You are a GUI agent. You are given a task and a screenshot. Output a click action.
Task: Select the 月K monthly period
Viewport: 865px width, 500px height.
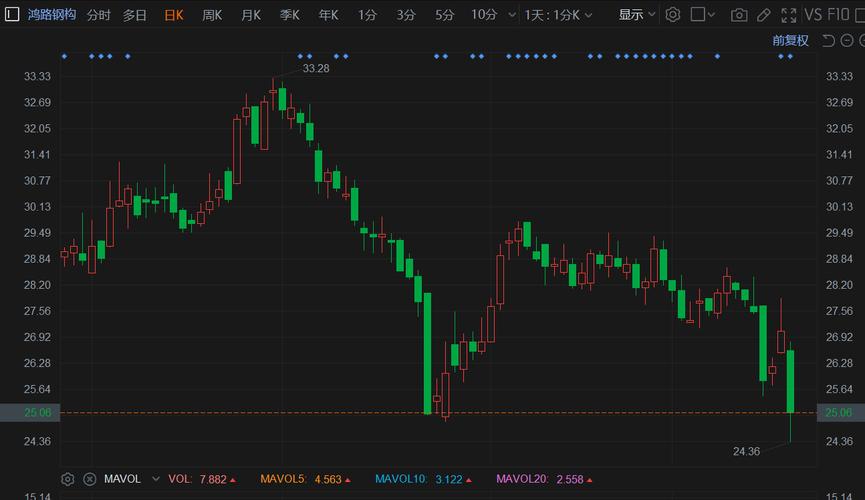click(x=250, y=15)
